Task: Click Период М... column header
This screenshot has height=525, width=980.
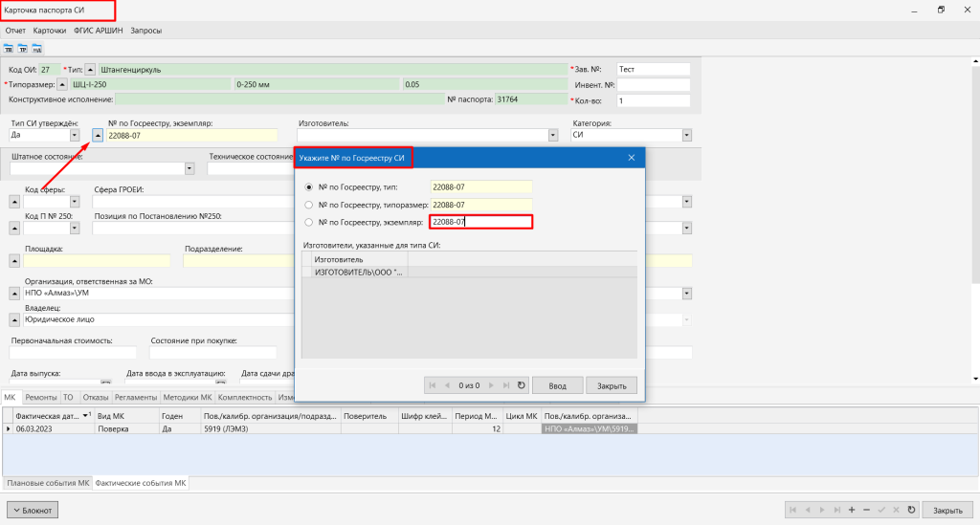Action: (478, 416)
